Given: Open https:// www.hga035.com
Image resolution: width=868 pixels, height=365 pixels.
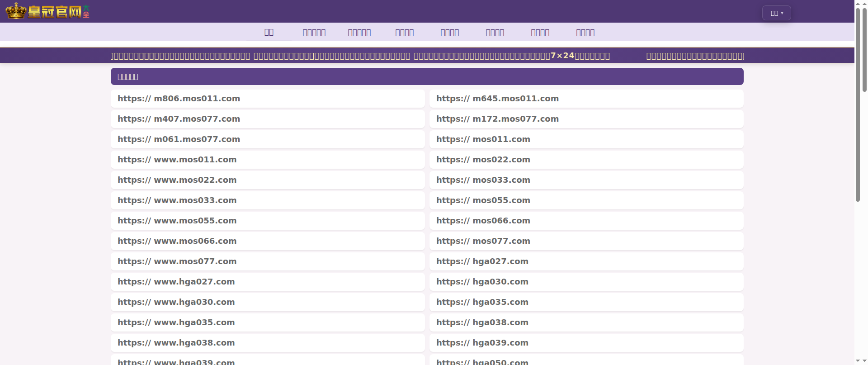Looking at the screenshot, I should [x=268, y=322].
